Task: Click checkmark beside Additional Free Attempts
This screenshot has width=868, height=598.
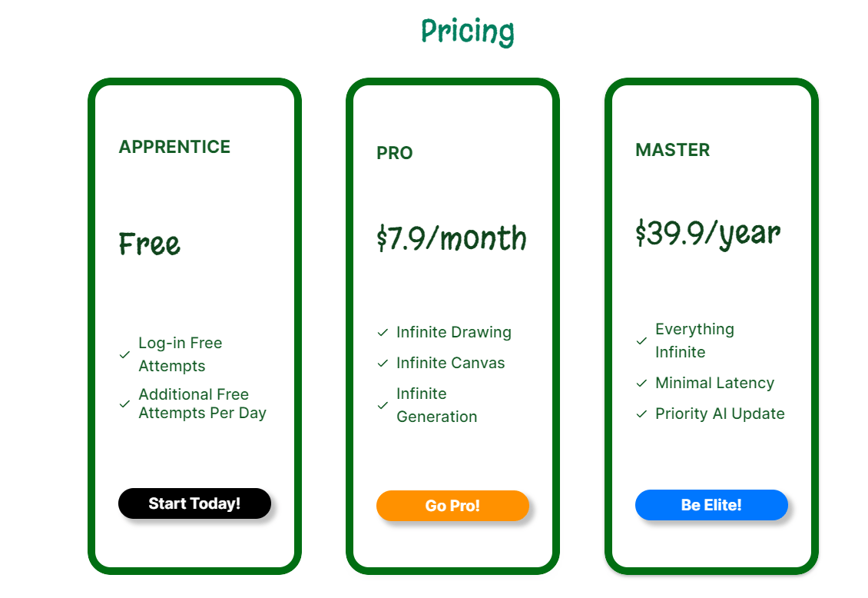Action: pos(124,404)
